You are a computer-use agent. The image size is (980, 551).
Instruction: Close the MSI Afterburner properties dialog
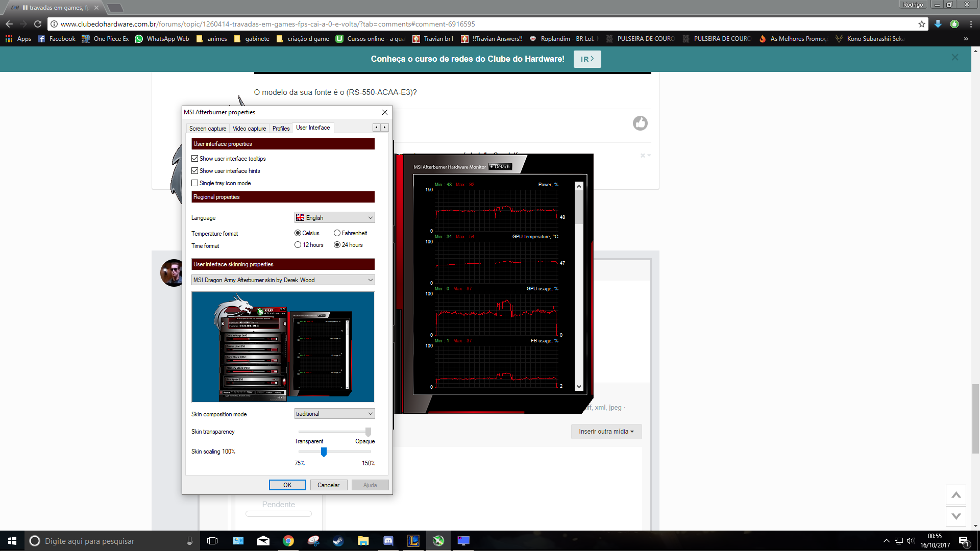(385, 112)
